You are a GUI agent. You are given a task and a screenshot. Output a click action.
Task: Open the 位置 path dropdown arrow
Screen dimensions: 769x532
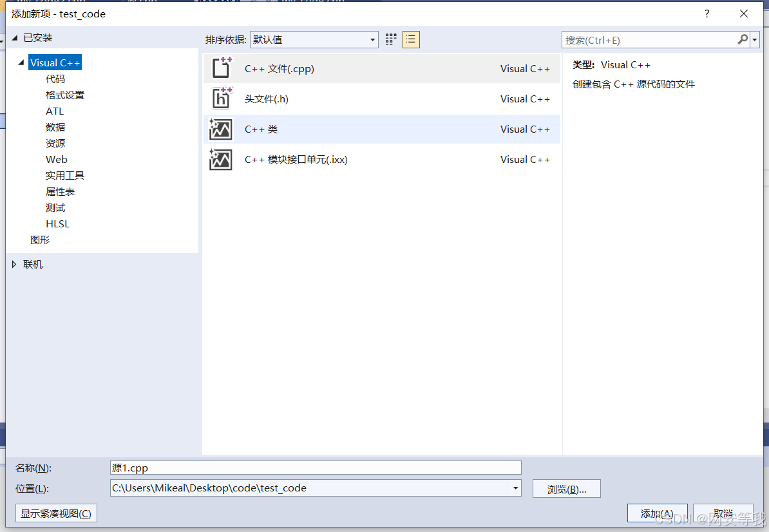tap(515, 488)
